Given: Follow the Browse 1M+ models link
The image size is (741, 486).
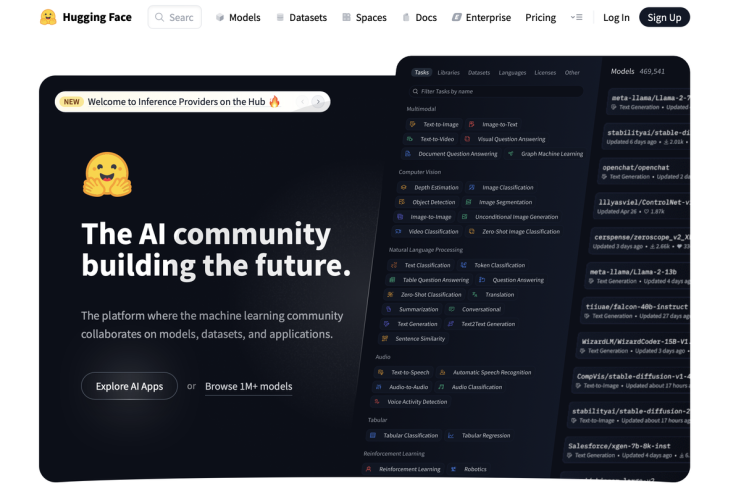Looking at the screenshot, I should click(248, 386).
